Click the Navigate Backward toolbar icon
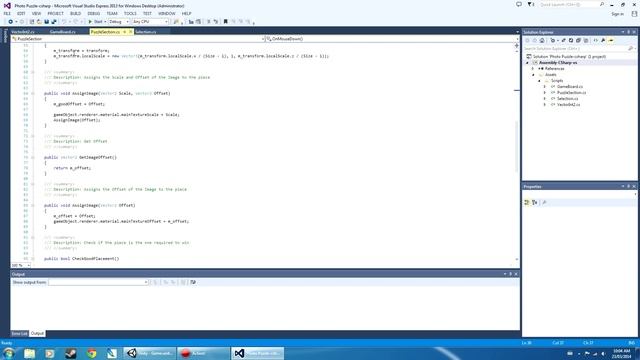Screen dimensions: 640x360 click(x=10, y=22)
